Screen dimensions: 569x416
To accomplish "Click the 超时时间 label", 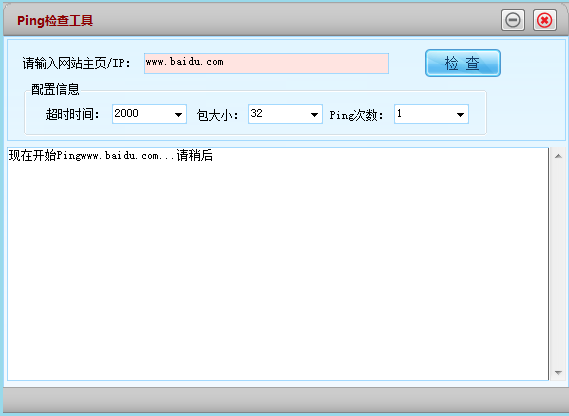I will point(72,114).
